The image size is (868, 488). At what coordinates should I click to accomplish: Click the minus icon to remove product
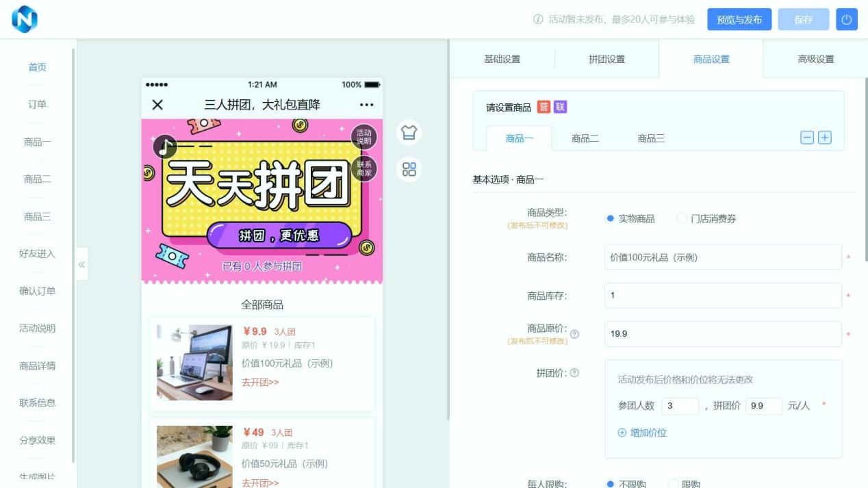[807, 138]
